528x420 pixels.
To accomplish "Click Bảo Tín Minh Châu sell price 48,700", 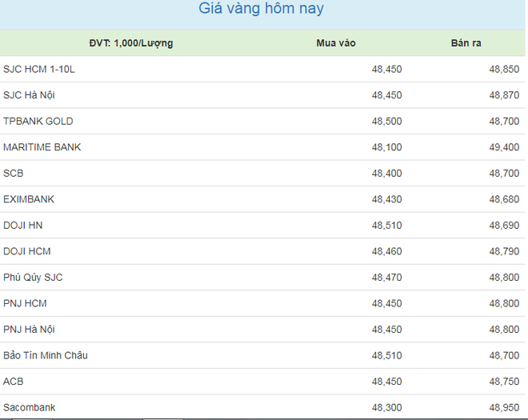I will pyautogui.click(x=504, y=356).
